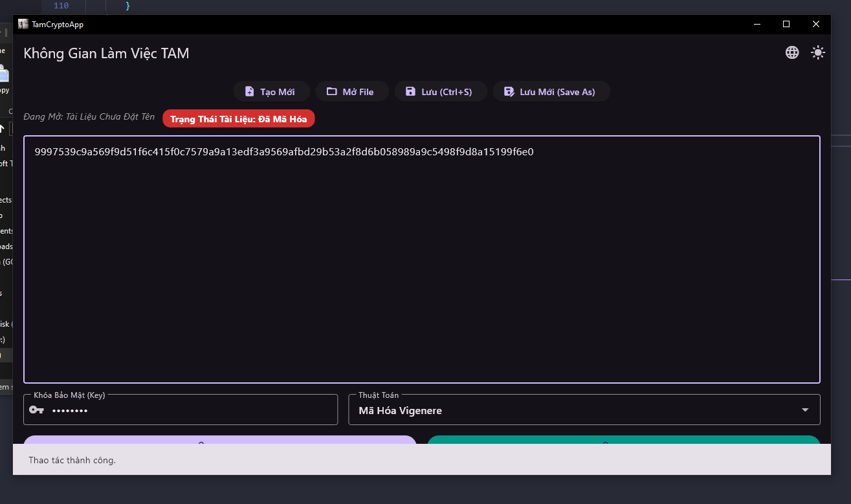Viewport: 851px width, 504px height.
Task: Open the language selector globe icon
Action: (792, 53)
